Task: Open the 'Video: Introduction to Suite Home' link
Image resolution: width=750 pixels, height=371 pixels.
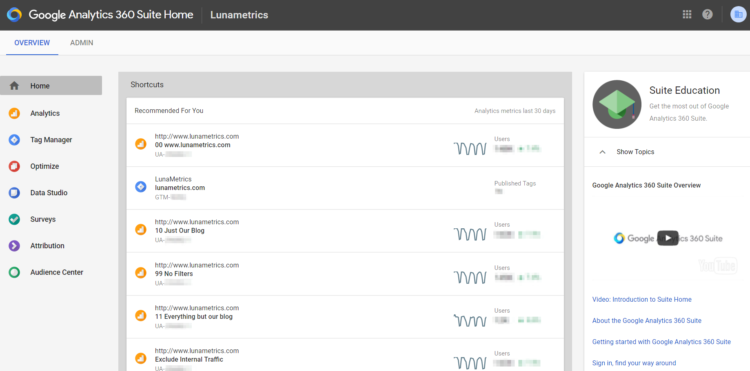Action: click(x=641, y=299)
